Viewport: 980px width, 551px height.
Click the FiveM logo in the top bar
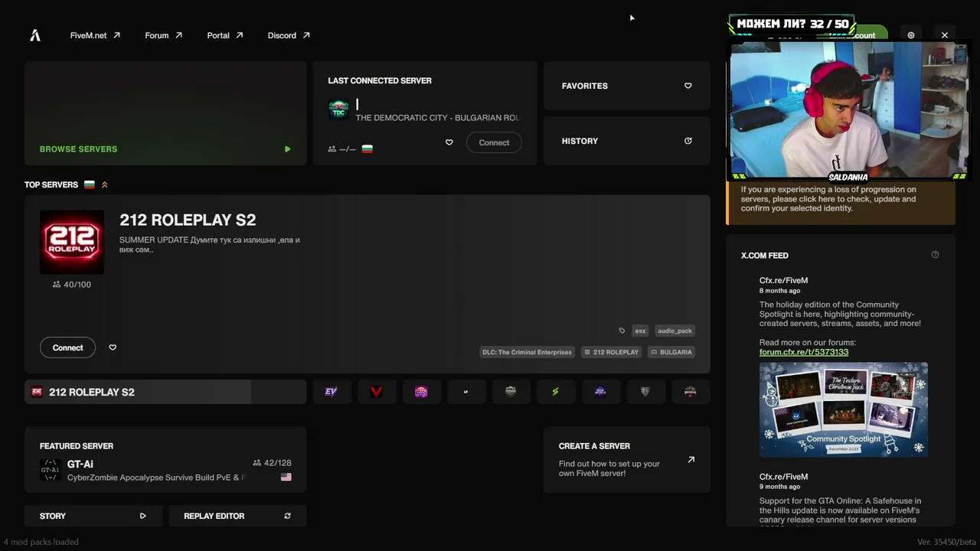(35, 35)
